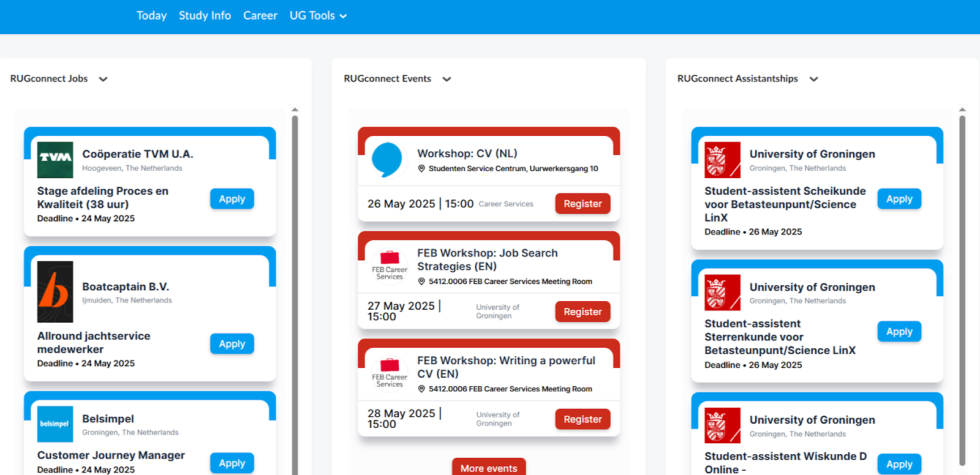Open Student-assistent Scheikunde voor Betasteunpunt title

point(785,204)
